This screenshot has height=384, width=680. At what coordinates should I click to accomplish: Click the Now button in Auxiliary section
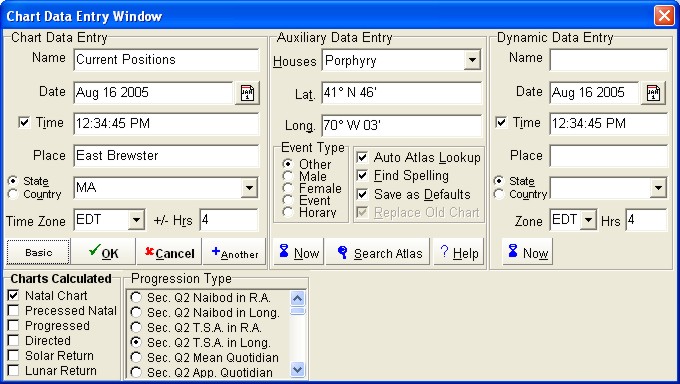(x=299, y=252)
